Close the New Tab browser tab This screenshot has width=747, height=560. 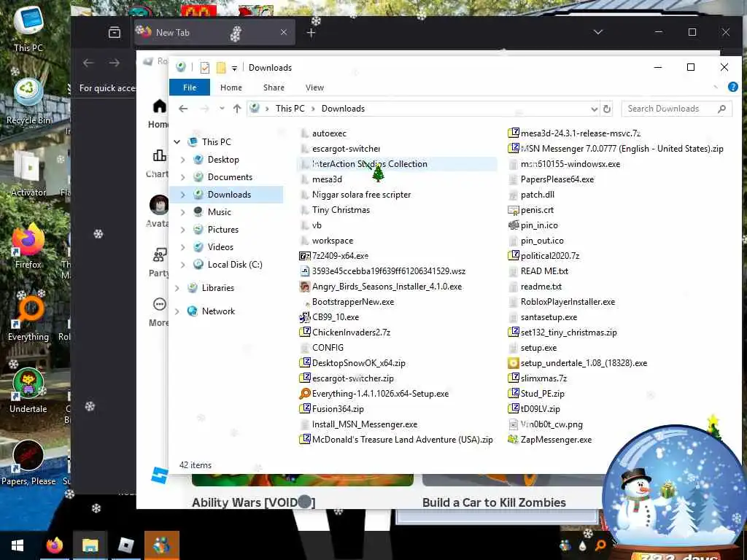point(284,32)
